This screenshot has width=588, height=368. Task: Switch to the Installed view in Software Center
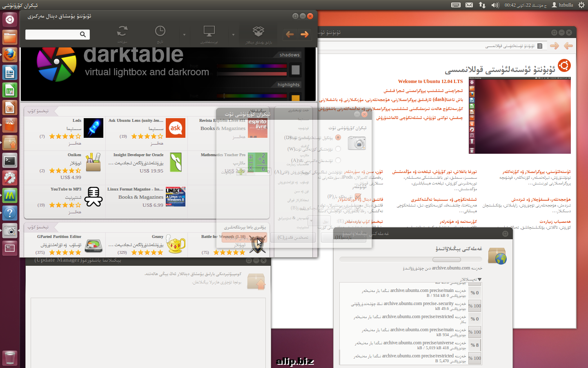(209, 35)
